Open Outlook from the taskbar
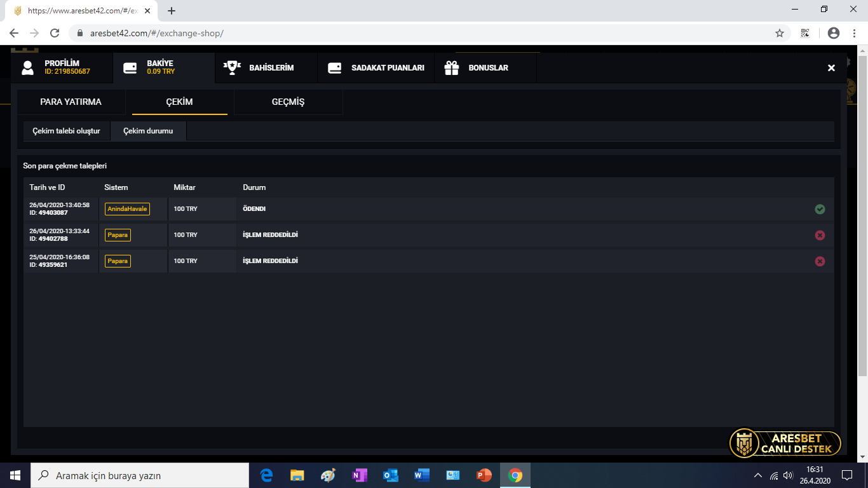 (x=390, y=475)
